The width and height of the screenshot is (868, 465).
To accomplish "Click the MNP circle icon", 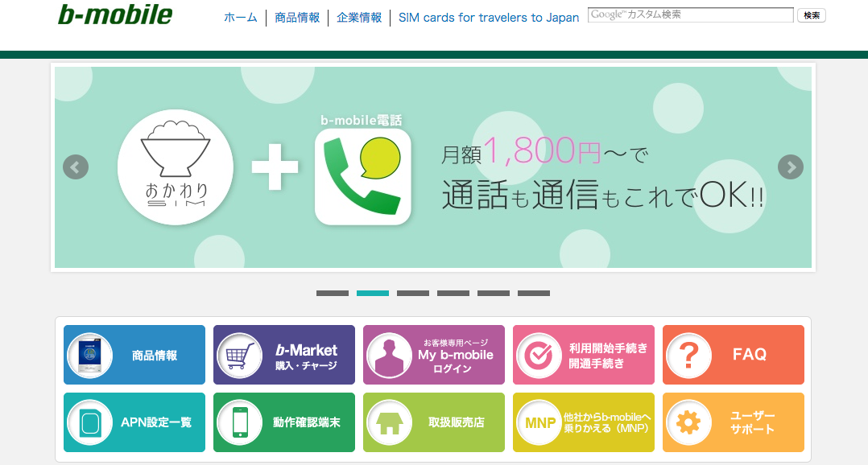I will tap(539, 423).
